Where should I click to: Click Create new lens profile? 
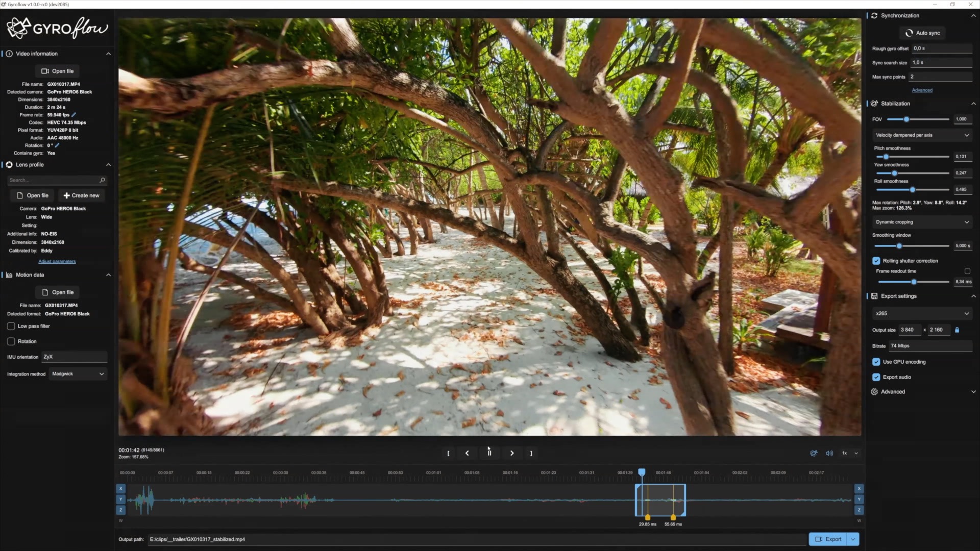(x=82, y=195)
